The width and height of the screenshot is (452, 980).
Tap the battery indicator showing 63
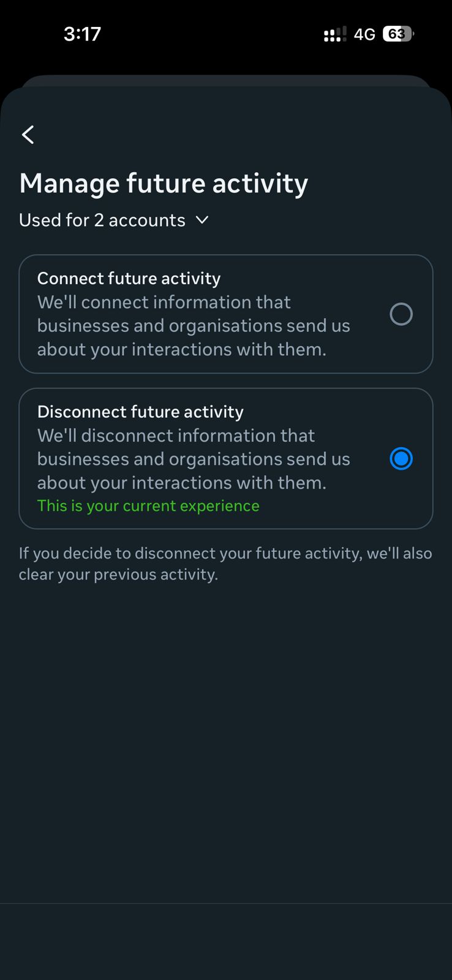[397, 34]
